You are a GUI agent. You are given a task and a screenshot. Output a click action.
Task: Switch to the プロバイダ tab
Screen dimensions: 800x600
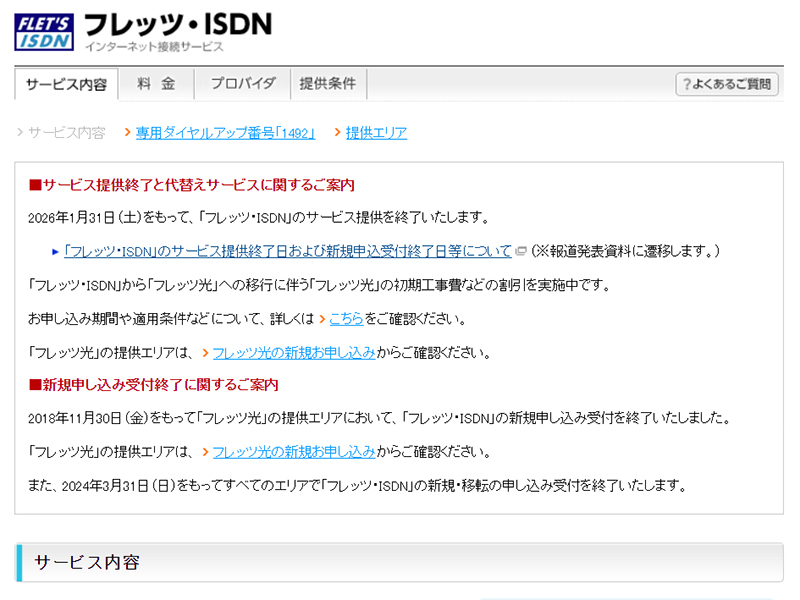tap(241, 84)
